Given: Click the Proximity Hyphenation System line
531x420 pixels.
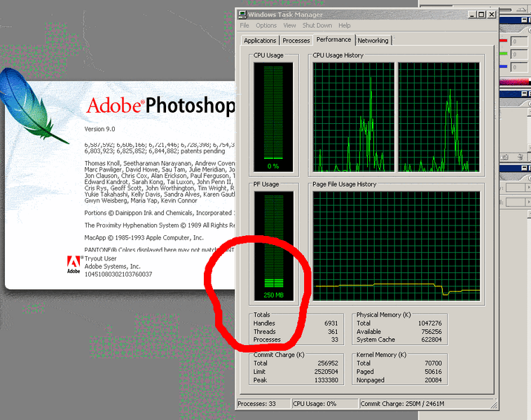Looking at the screenshot, I should click(160, 225).
